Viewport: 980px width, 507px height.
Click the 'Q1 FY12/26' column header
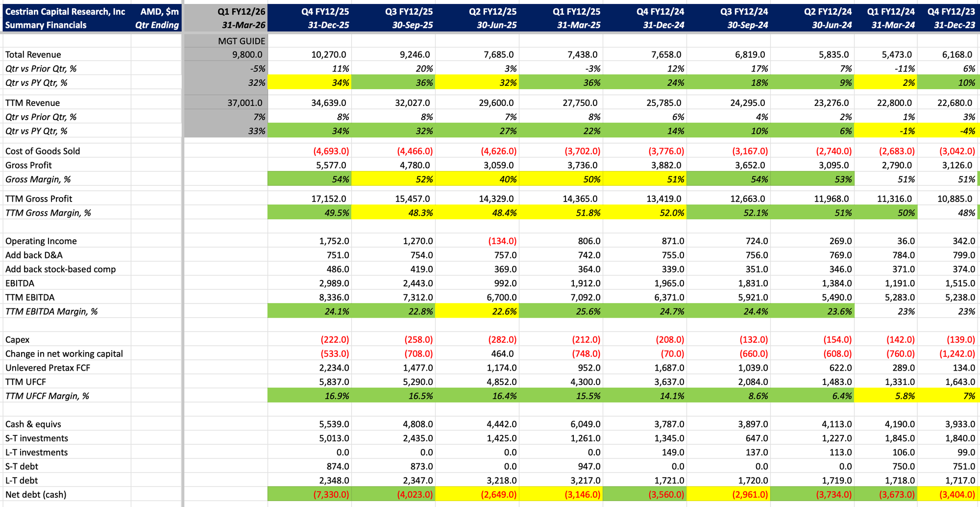click(x=241, y=11)
